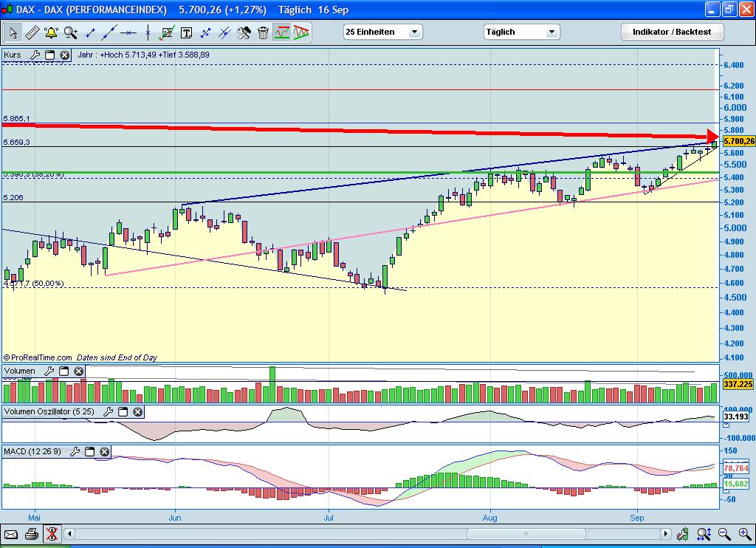Viewport: 756px width, 548px height.
Task: Select the text annotation tool
Action: [186, 32]
